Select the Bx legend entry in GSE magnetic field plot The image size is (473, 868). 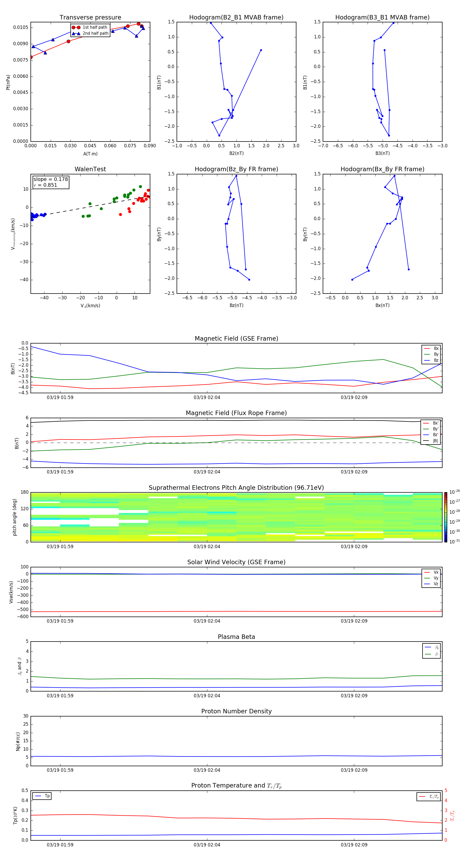point(431,349)
